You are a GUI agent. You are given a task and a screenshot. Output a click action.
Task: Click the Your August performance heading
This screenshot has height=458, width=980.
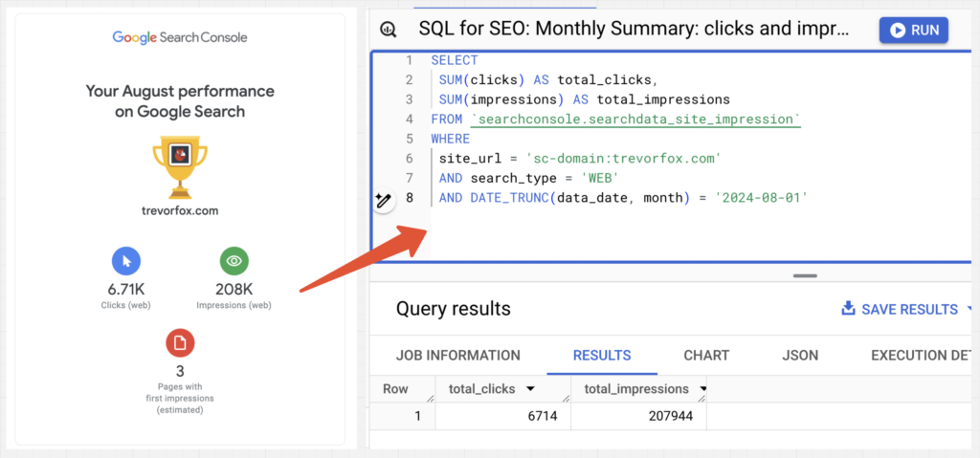point(180,101)
